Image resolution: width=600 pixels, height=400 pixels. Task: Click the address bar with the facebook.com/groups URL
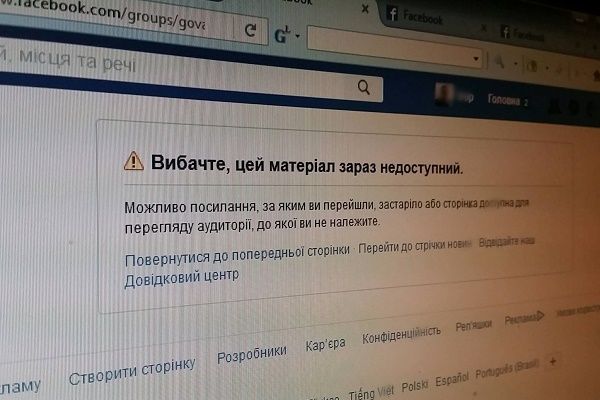click(x=115, y=17)
